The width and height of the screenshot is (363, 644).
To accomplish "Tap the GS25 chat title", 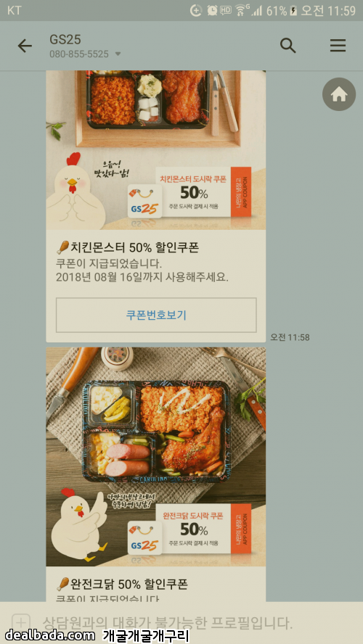I will pos(65,39).
